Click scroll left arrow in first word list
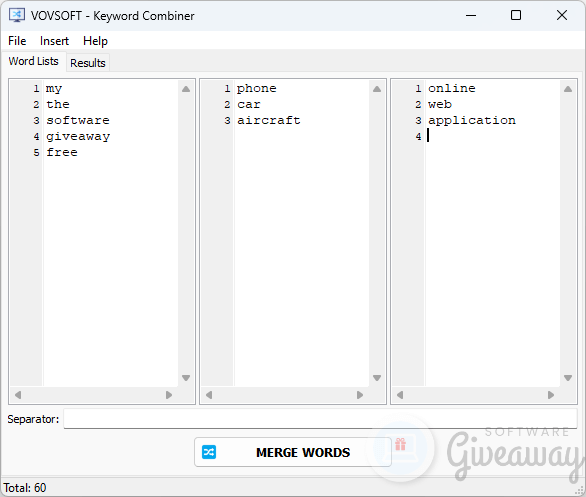The image size is (586, 497). 18,395
